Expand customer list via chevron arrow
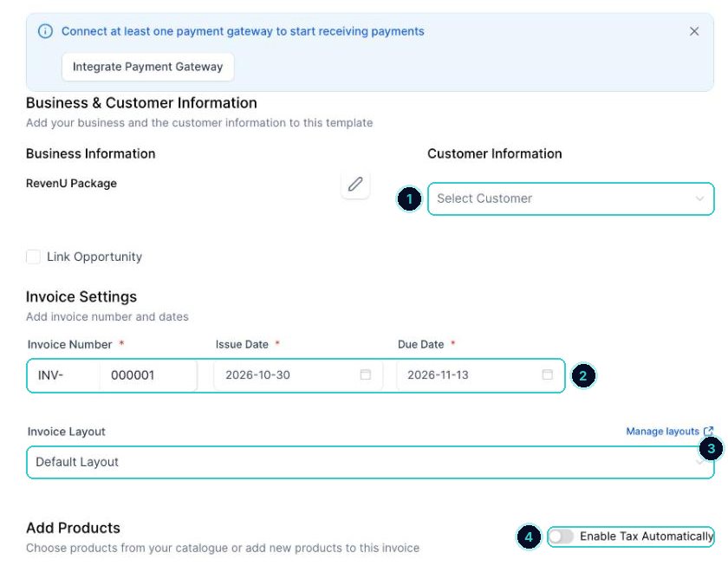 click(x=699, y=198)
